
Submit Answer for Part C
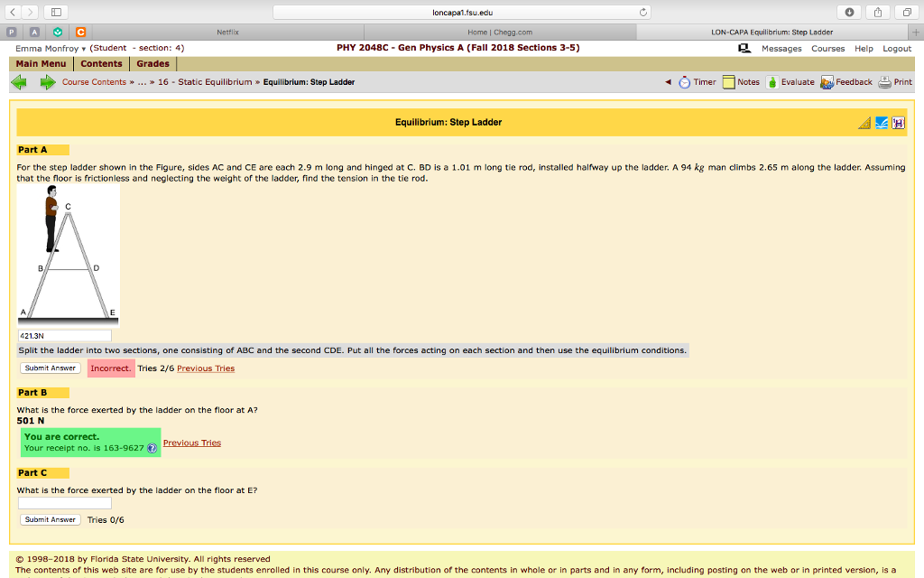coord(51,519)
